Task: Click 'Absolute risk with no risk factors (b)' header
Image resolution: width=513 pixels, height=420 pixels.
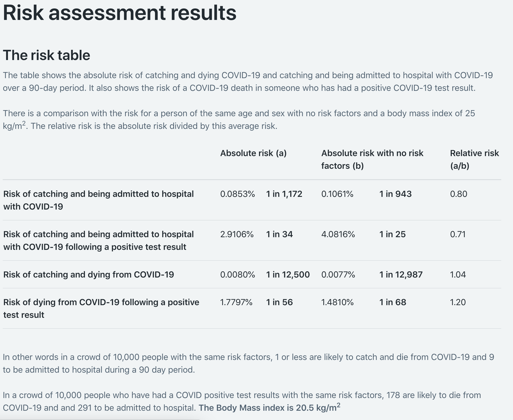Action: (372, 159)
